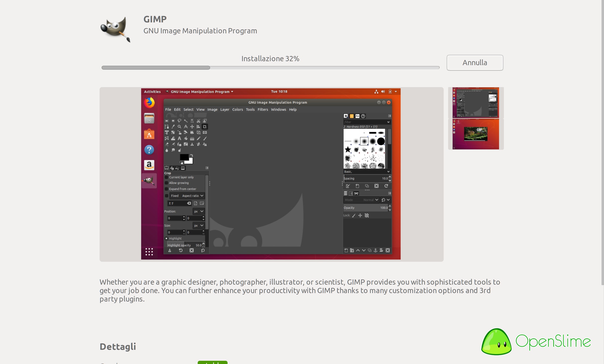604x364 pixels.
Task: Lock layer alpha channel with checkerboard icon
Action: point(367,216)
